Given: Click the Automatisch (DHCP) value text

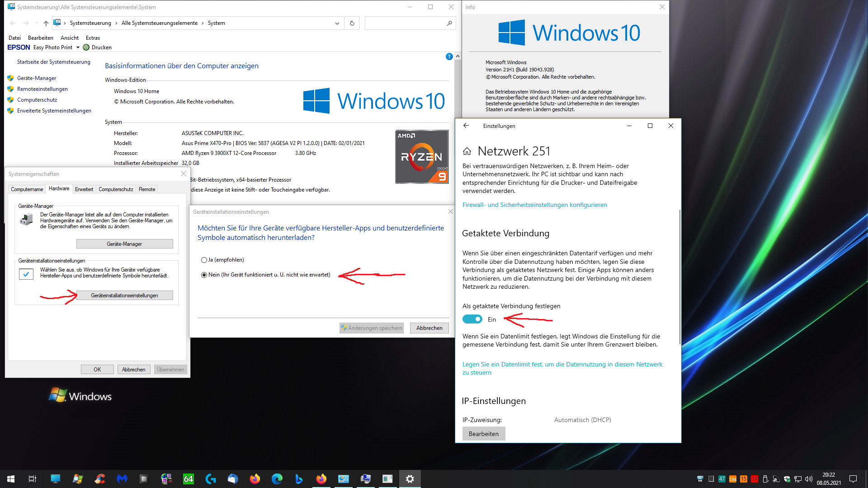Looking at the screenshot, I should (x=583, y=420).
